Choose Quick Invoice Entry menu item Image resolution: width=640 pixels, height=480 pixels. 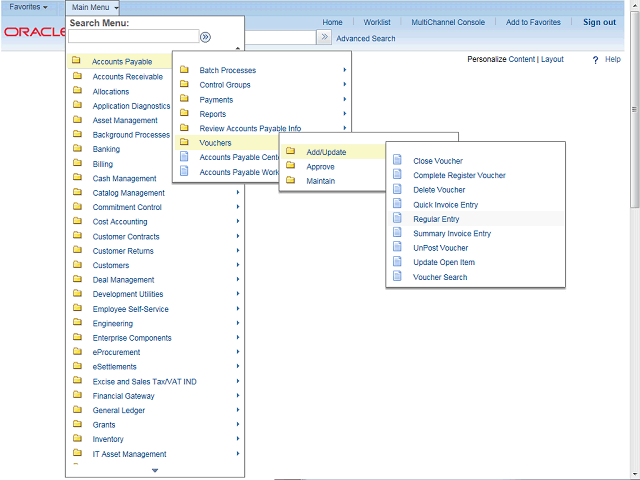pos(445,204)
